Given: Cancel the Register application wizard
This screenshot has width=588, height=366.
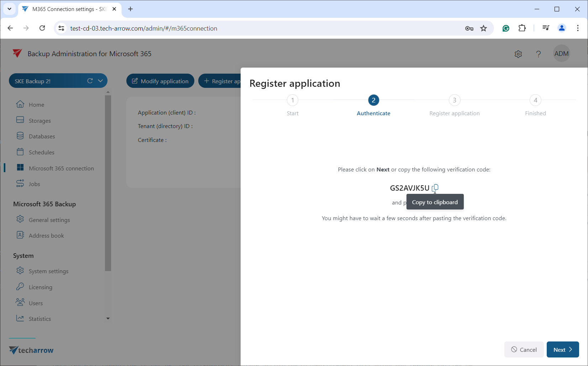Looking at the screenshot, I should (524, 350).
